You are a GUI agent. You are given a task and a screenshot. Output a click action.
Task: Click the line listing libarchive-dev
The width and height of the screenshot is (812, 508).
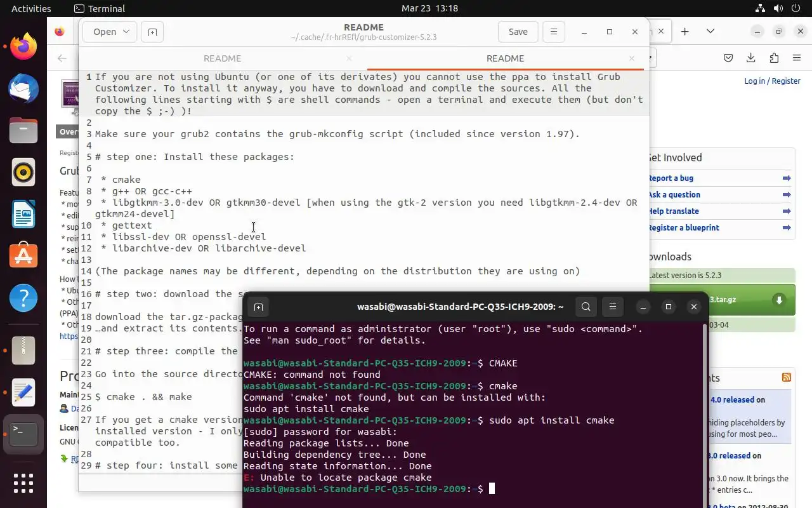click(203, 248)
